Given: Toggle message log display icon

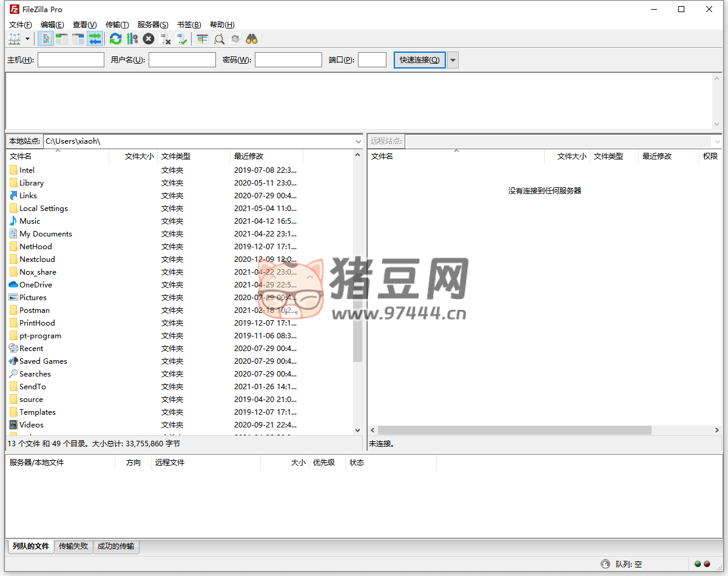Looking at the screenshot, I should pos(46,39).
